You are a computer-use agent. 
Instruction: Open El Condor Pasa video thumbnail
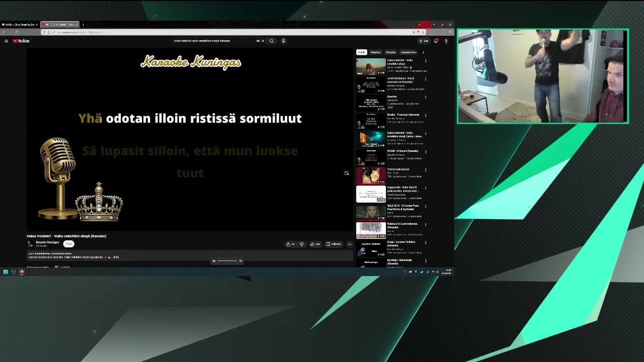(x=371, y=212)
